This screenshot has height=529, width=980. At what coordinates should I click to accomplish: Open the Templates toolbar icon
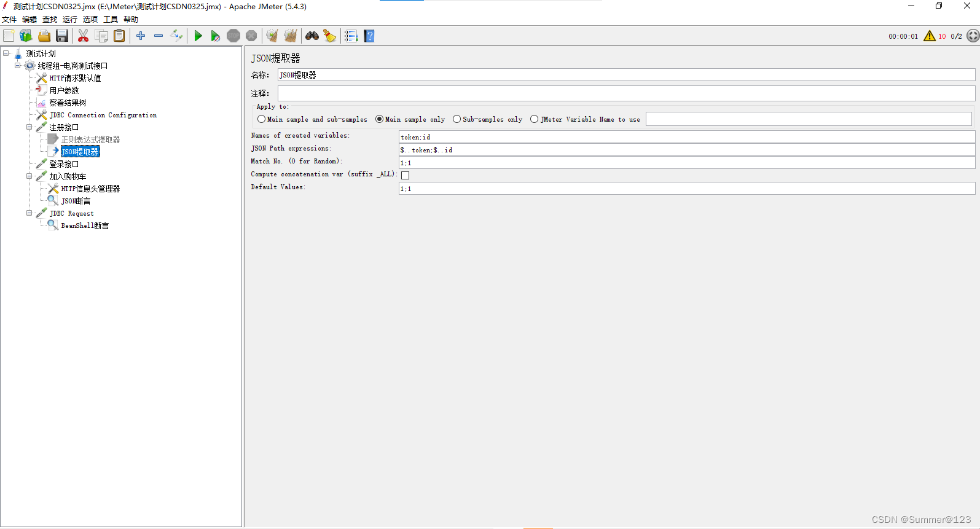(26, 36)
